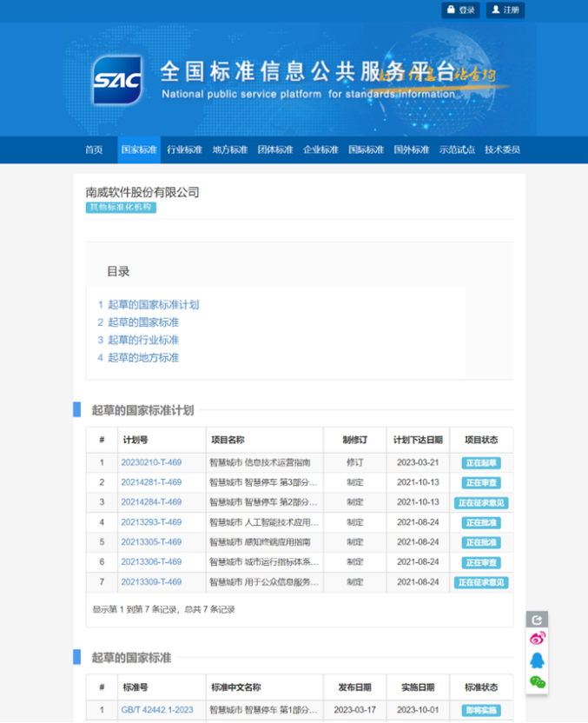The image size is (588, 723).
Task: Open the 首页 navigation tab
Action: 94,149
